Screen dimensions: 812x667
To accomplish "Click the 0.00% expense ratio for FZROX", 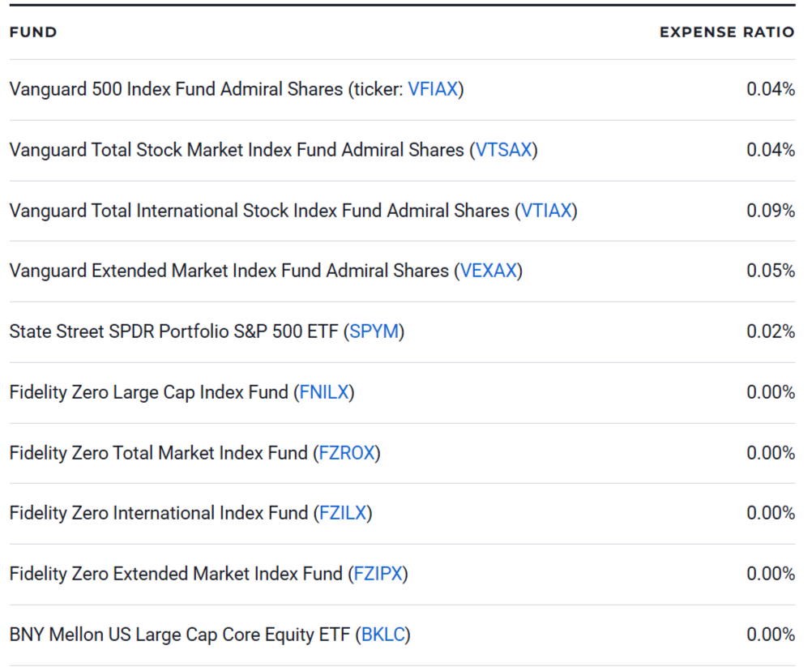I will 771,453.
